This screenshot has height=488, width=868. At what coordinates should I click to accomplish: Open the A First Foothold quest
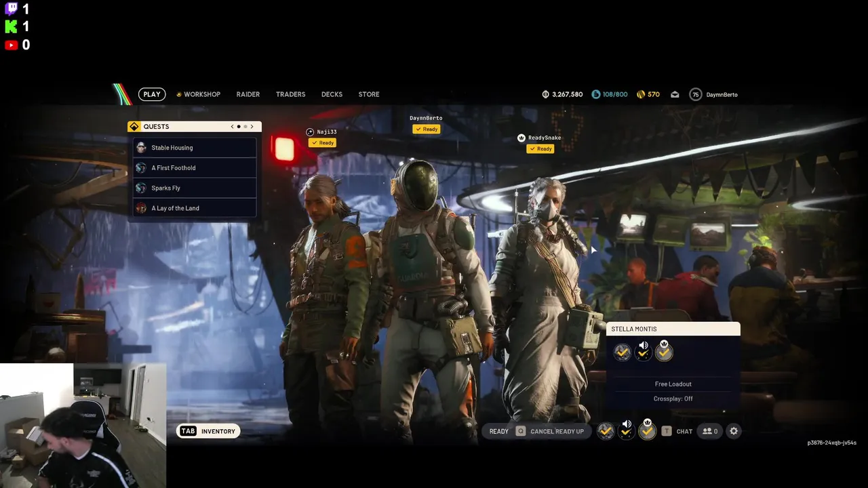(195, 167)
